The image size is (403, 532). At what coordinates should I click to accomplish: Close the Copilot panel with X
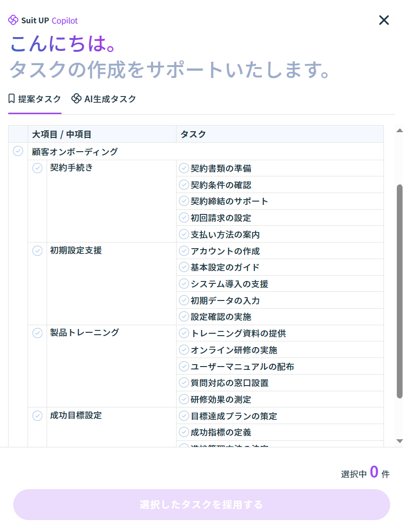[x=383, y=20]
